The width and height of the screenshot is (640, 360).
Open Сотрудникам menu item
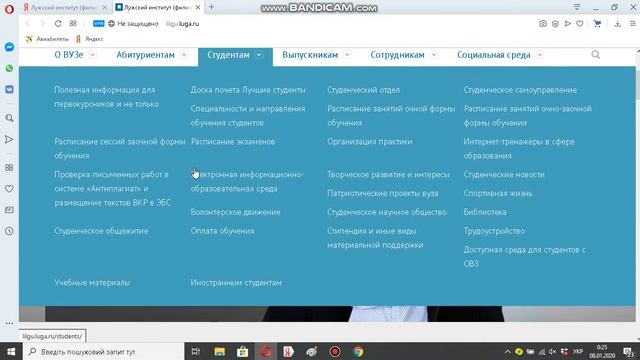(x=398, y=55)
